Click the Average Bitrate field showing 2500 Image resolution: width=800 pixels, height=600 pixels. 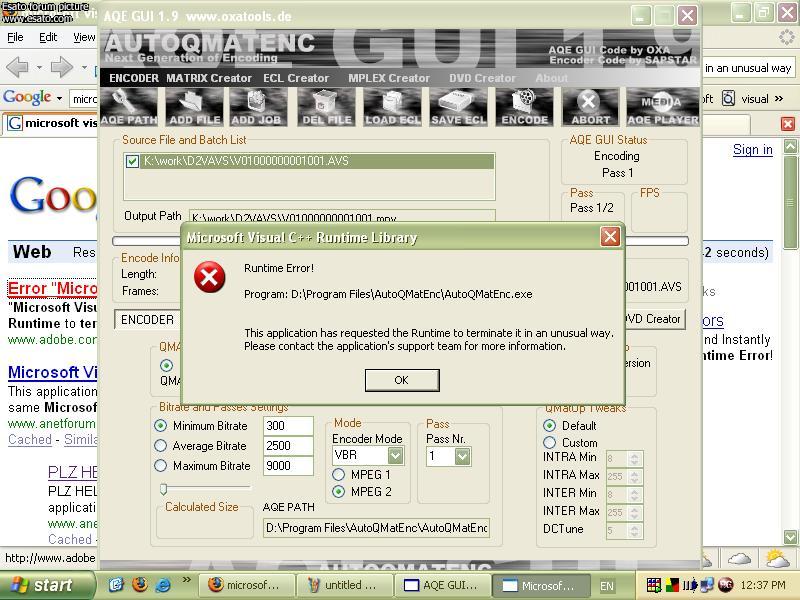(x=288, y=446)
